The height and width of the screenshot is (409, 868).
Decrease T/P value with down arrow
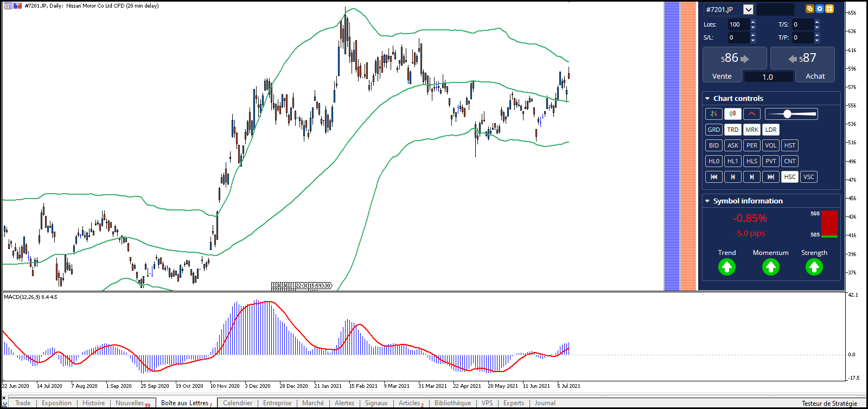point(817,40)
